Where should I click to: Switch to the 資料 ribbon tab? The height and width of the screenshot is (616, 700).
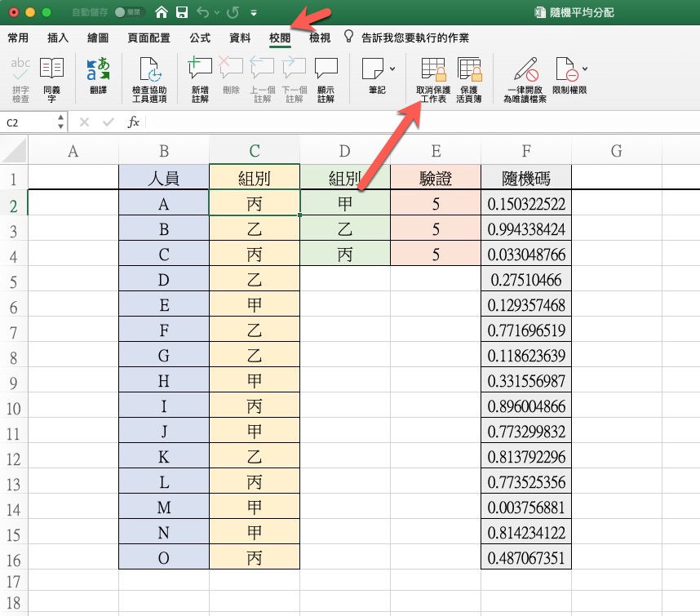click(240, 38)
